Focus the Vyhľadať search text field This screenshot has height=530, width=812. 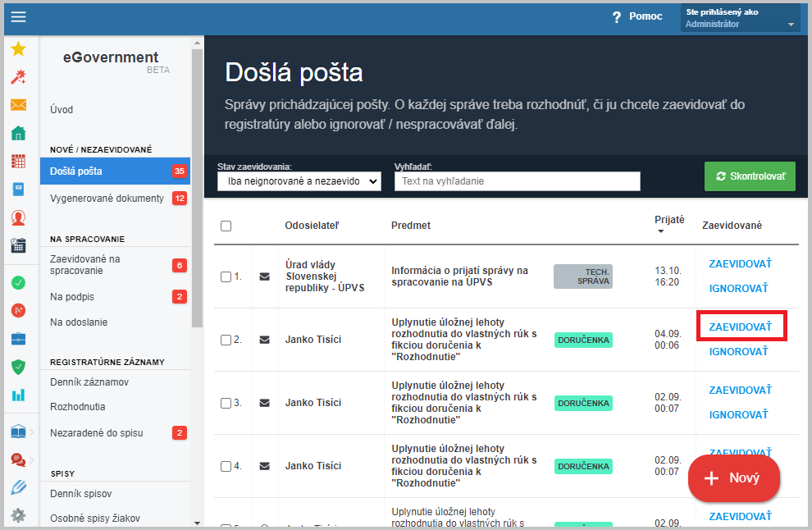[517, 181]
